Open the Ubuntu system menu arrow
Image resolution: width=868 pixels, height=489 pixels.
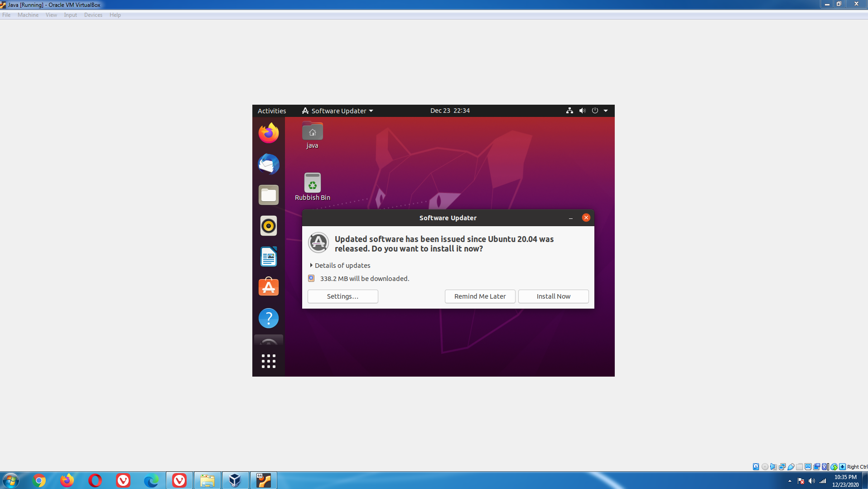coord(606,111)
